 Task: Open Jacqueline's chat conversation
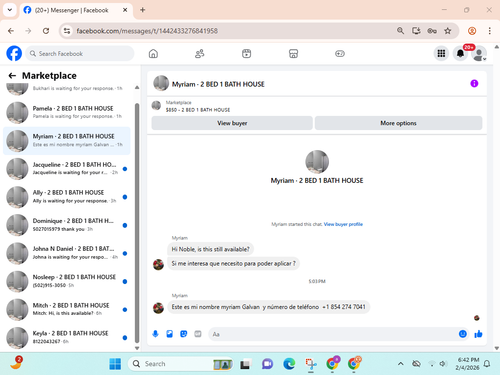(67, 169)
